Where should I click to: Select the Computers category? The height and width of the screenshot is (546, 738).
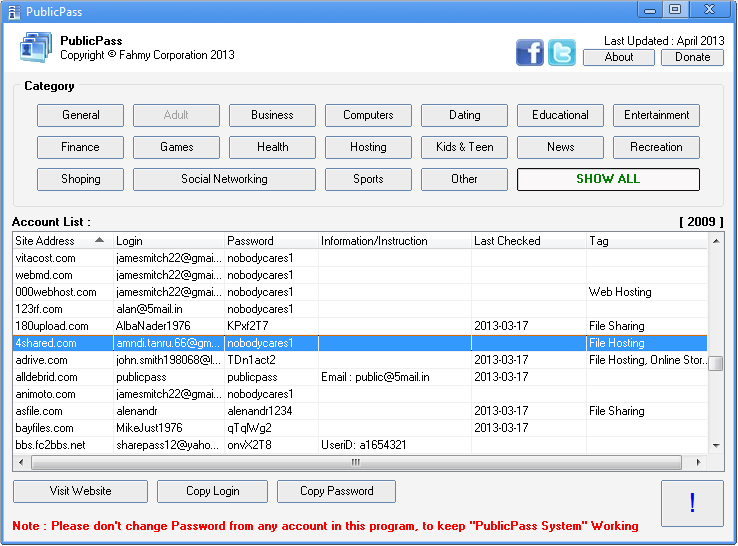click(368, 115)
